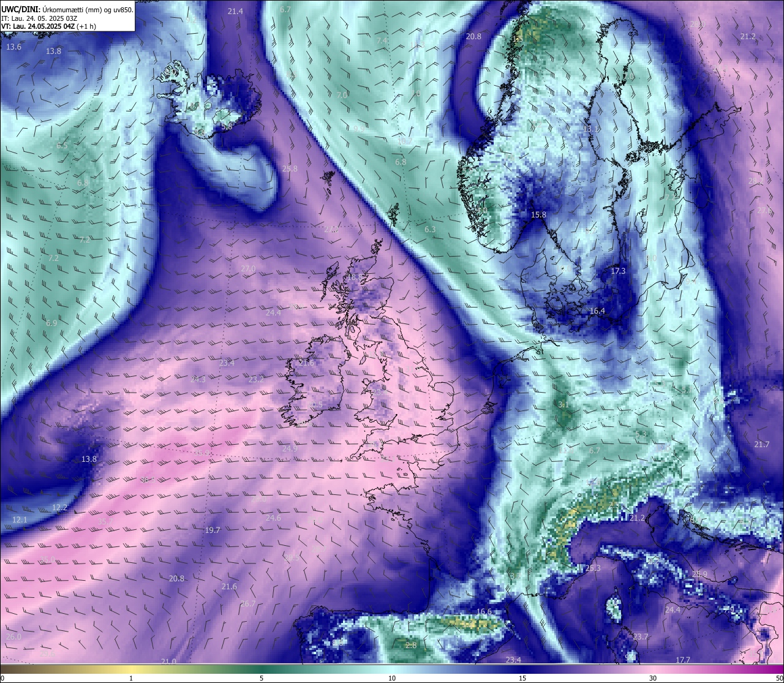Click the 21.0 value label

[x=168, y=662]
